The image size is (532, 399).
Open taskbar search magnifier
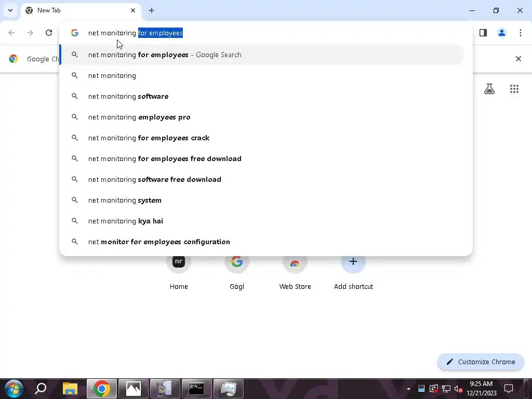(41, 389)
